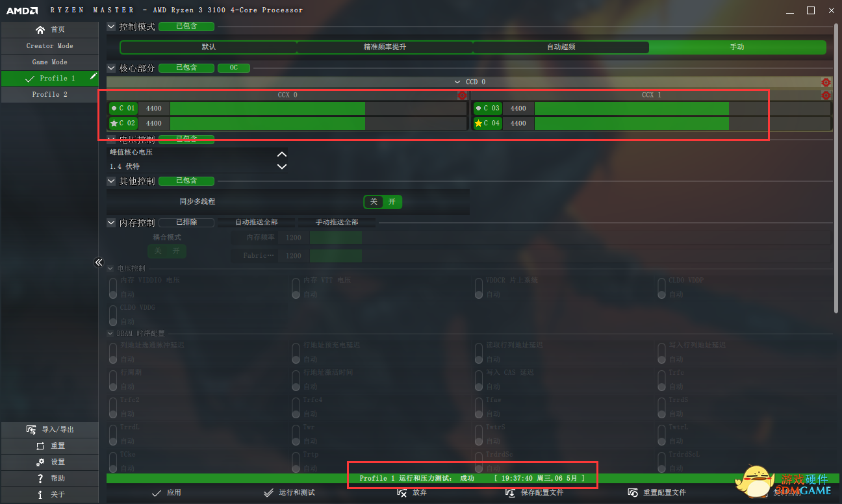Collapse the 核心部分 section chevron
This screenshot has width=842, height=504.
(111, 68)
